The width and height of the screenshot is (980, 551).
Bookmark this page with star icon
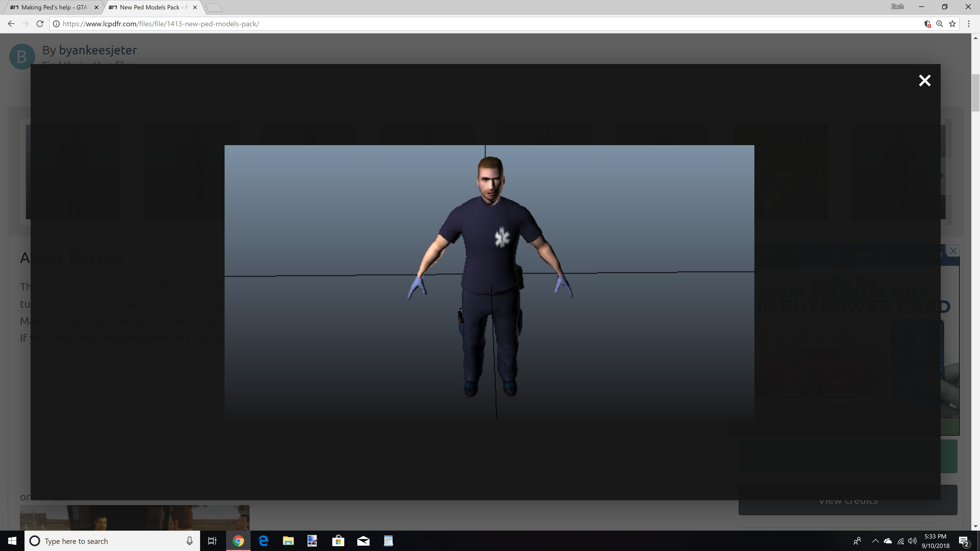click(952, 23)
